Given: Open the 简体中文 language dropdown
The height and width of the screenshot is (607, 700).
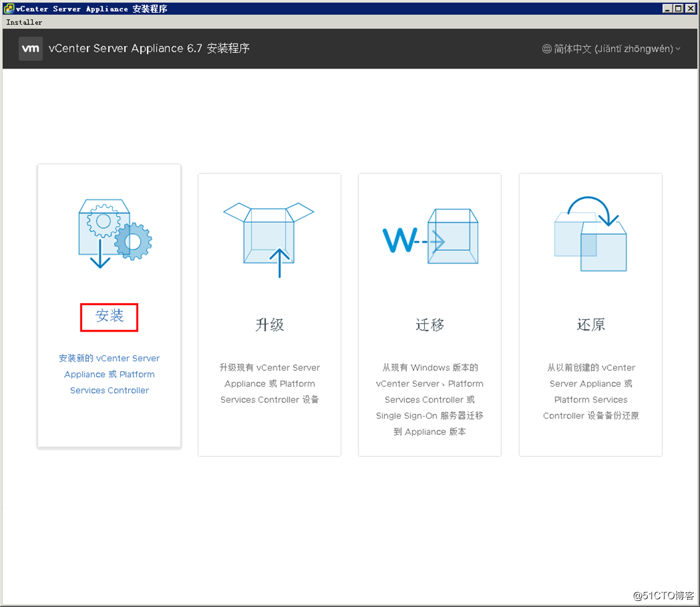Looking at the screenshot, I should tap(611, 49).
